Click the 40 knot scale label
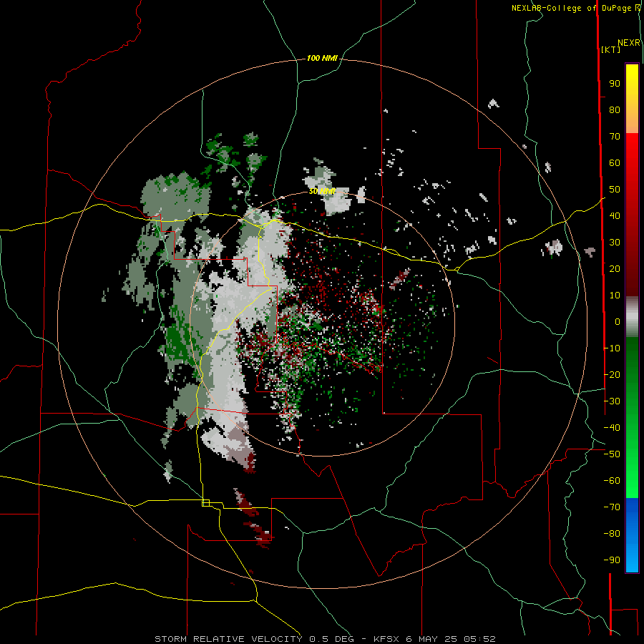Viewport: 644px width, 644px height. [x=615, y=215]
